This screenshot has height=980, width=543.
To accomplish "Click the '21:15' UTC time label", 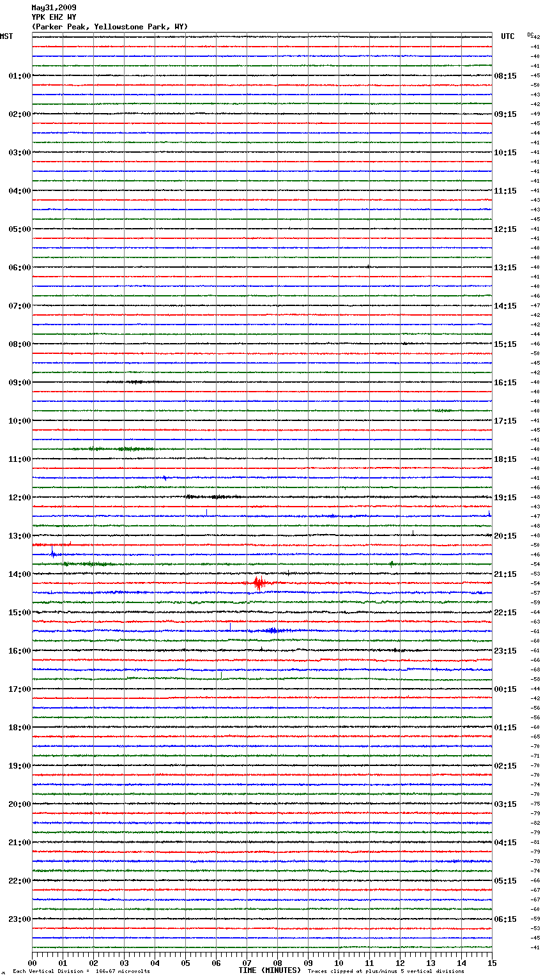I will point(505,574).
